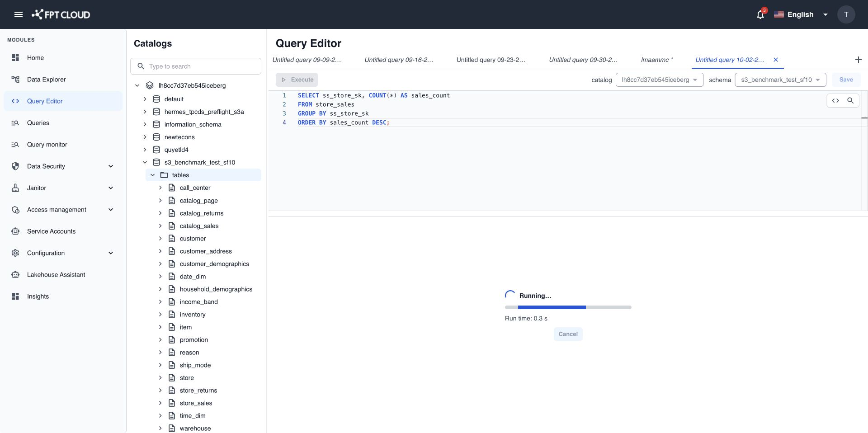Viewport: 868px width, 433px height.
Task: Click the Data Security shield icon
Action: pyautogui.click(x=15, y=166)
